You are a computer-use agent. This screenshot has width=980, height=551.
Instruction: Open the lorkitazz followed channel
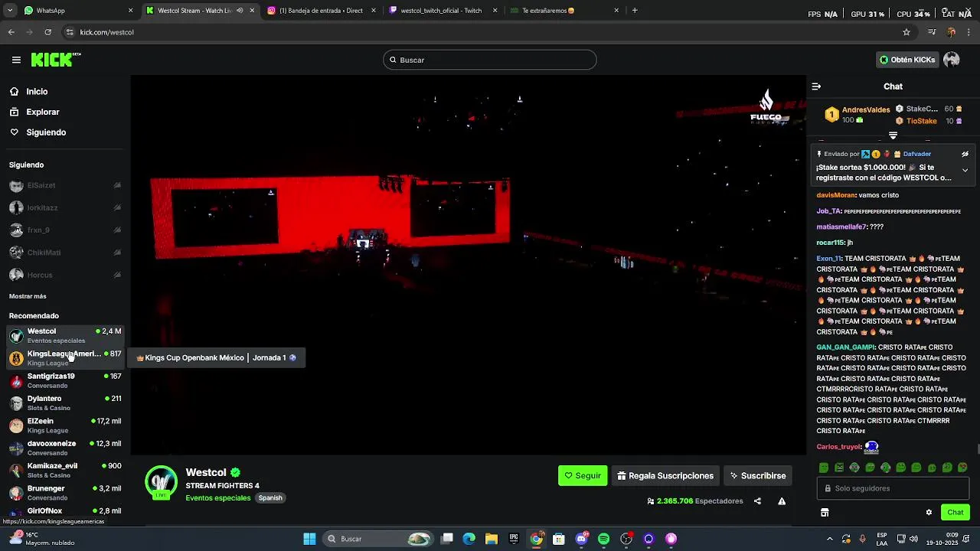pos(65,207)
